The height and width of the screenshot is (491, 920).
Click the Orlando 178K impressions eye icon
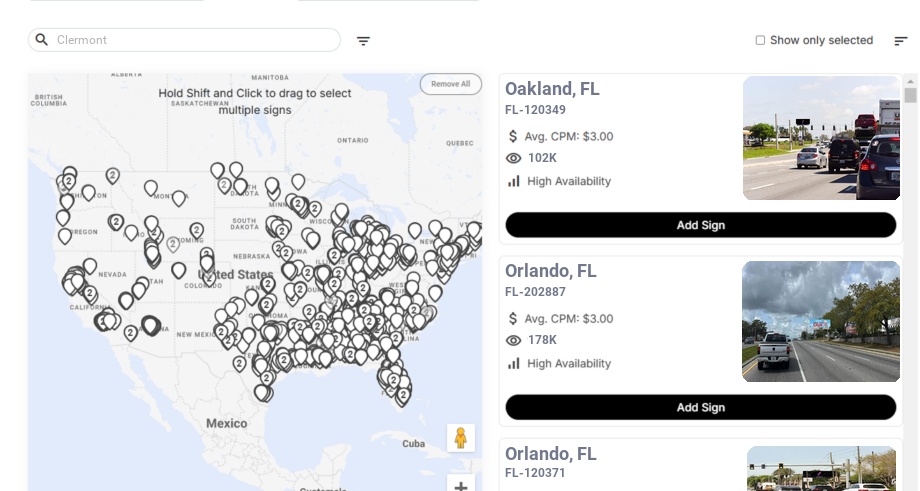[x=514, y=340]
